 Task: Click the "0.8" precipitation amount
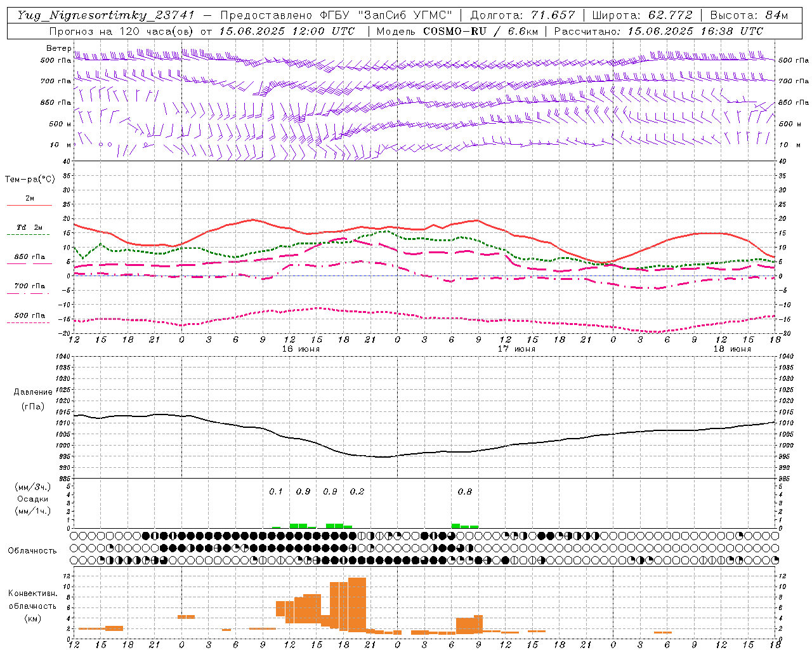tap(465, 491)
